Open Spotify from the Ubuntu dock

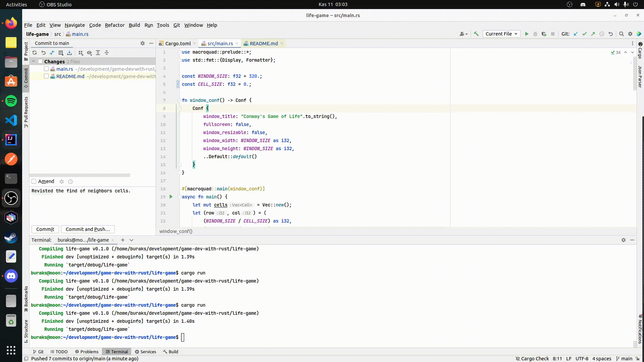[x=11, y=101]
